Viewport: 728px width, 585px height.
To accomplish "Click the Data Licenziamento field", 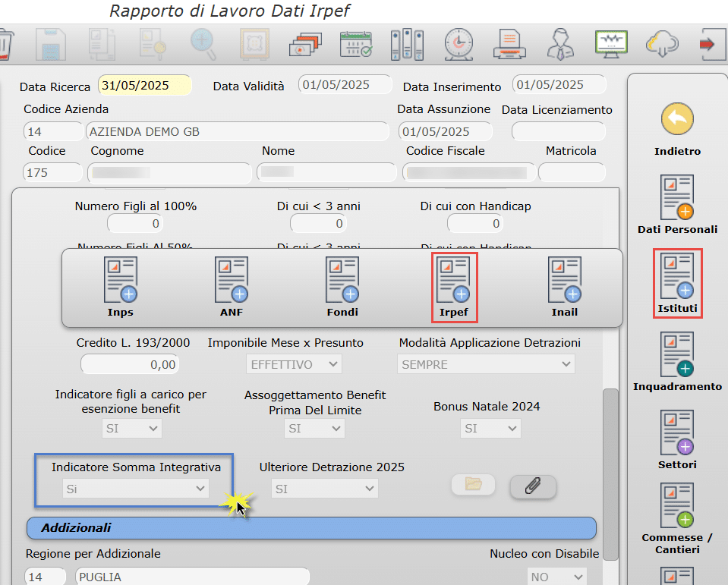I will click(x=559, y=131).
